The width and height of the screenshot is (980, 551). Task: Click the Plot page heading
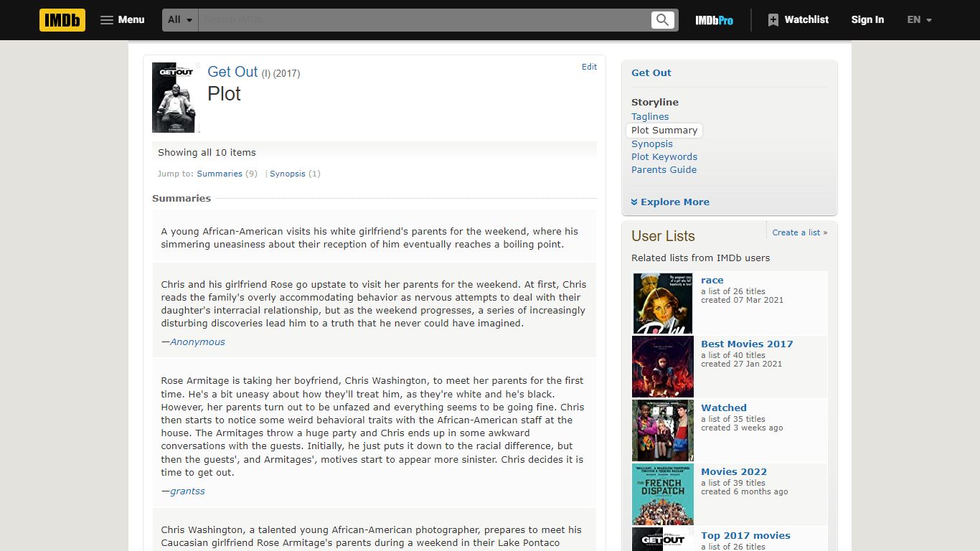tap(224, 94)
